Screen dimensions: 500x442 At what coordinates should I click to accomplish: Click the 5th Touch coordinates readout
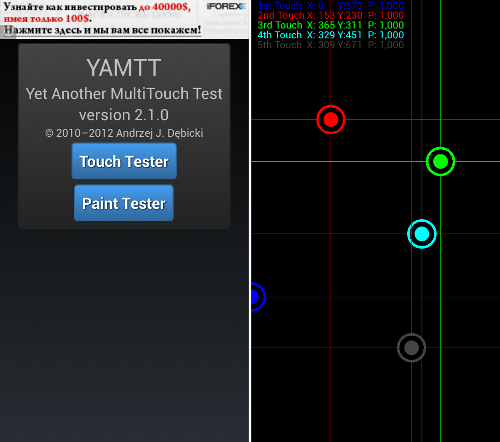[331, 45]
